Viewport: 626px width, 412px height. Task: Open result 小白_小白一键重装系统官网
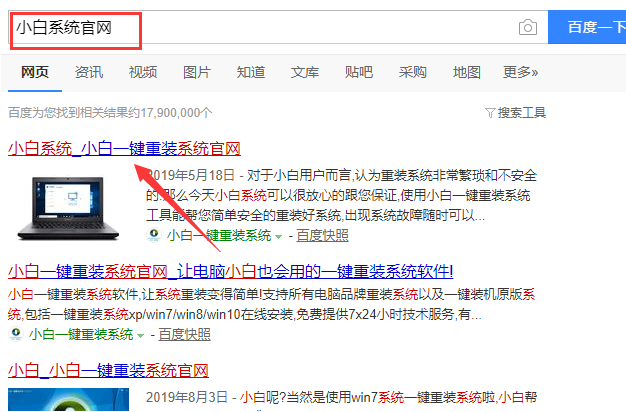click(x=108, y=370)
